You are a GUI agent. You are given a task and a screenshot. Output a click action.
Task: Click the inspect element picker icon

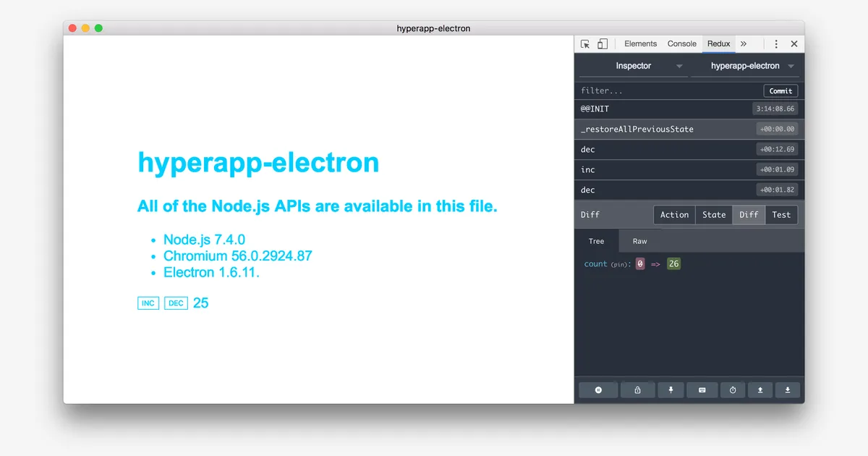coord(585,44)
